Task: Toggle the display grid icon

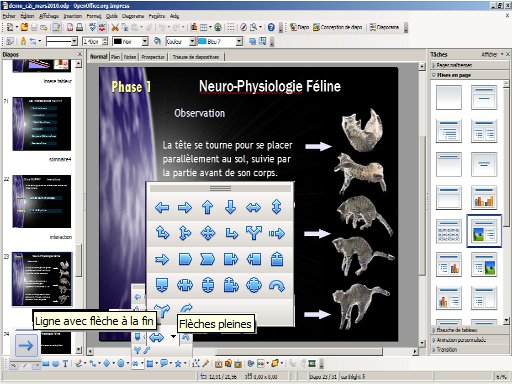Action: point(231,27)
